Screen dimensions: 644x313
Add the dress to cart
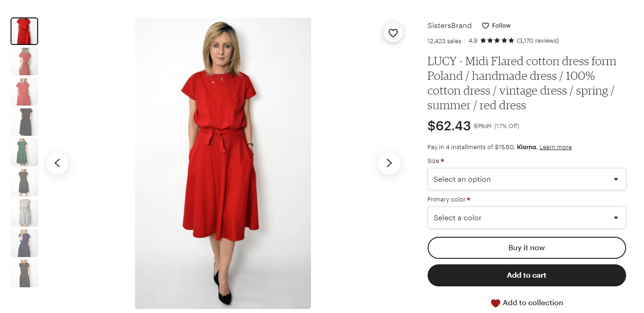[x=526, y=275]
